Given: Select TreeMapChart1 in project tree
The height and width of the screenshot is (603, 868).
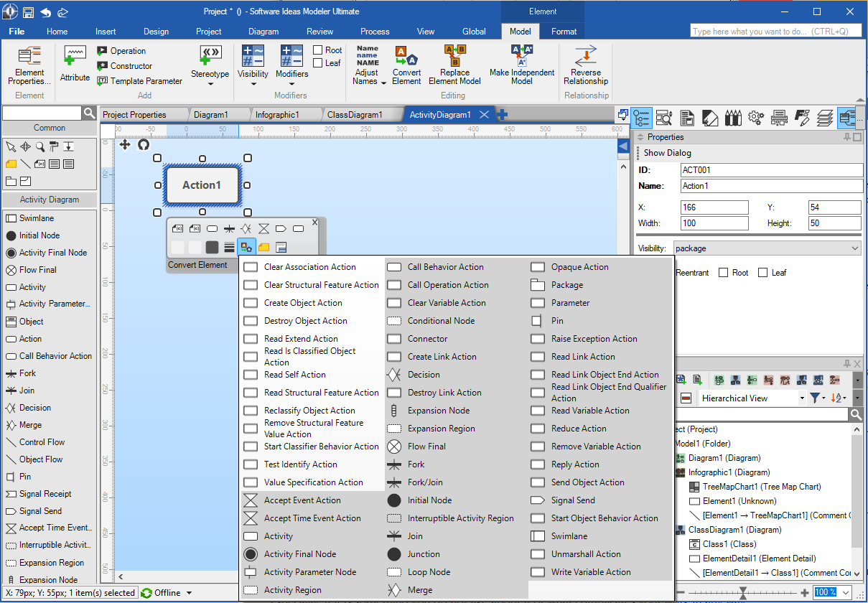Looking at the screenshot, I should point(755,487).
